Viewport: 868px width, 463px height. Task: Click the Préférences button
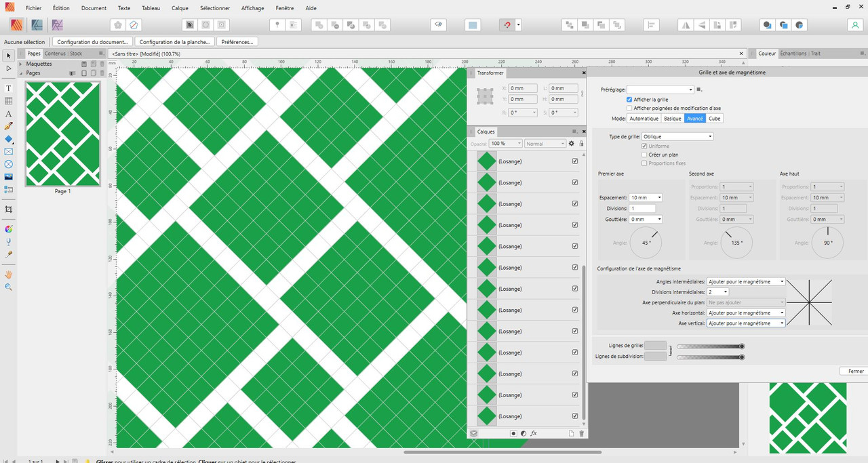coord(237,41)
